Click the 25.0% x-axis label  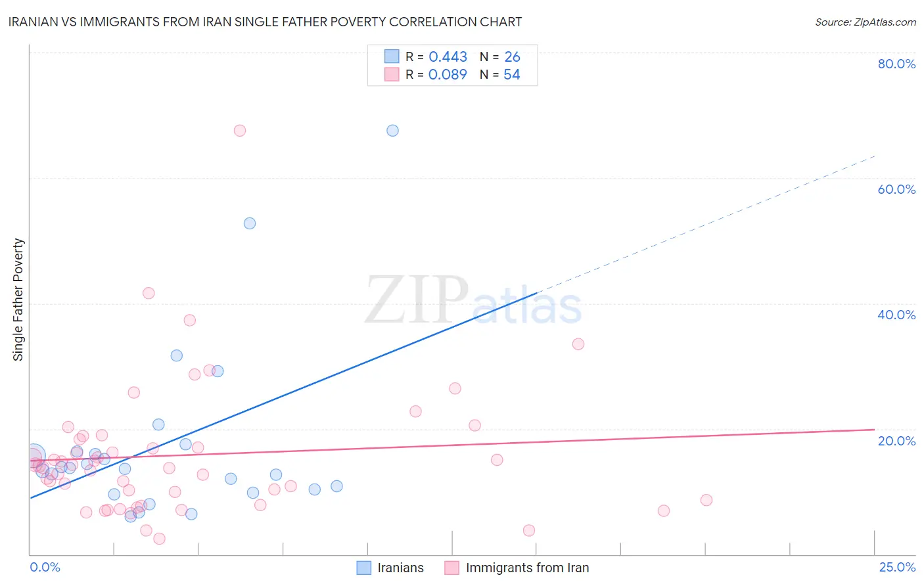click(x=897, y=567)
